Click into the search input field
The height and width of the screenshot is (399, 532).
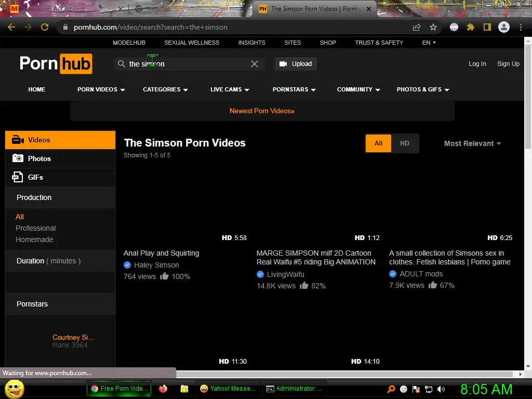188,64
